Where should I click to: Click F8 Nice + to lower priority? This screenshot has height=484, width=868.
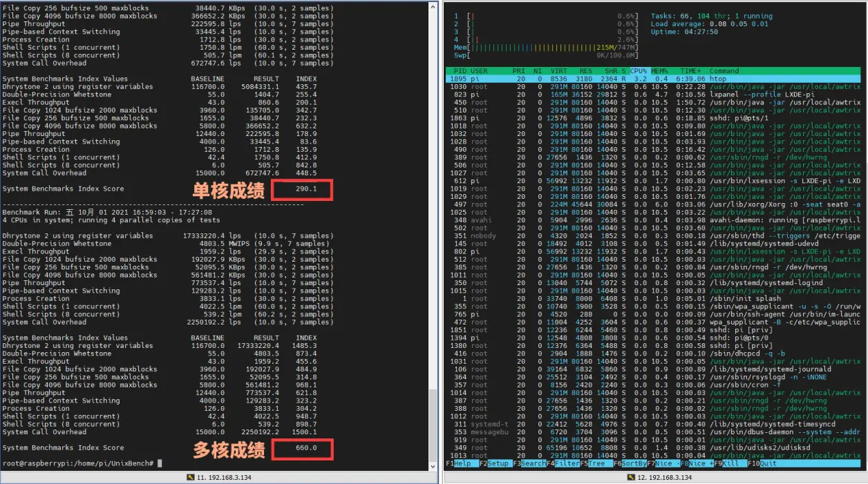(696, 464)
